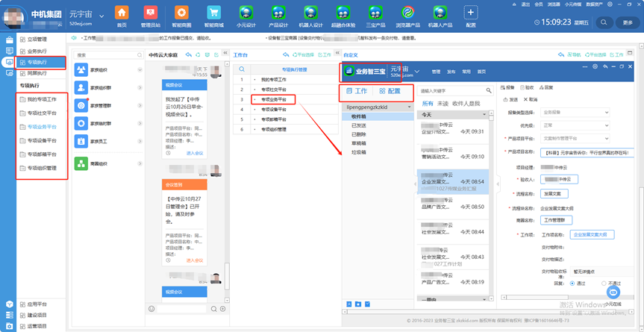Screen dimensions: 644x332
Task: Expand the lipengpengzkzkid account dropdown
Action: click(410, 107)
